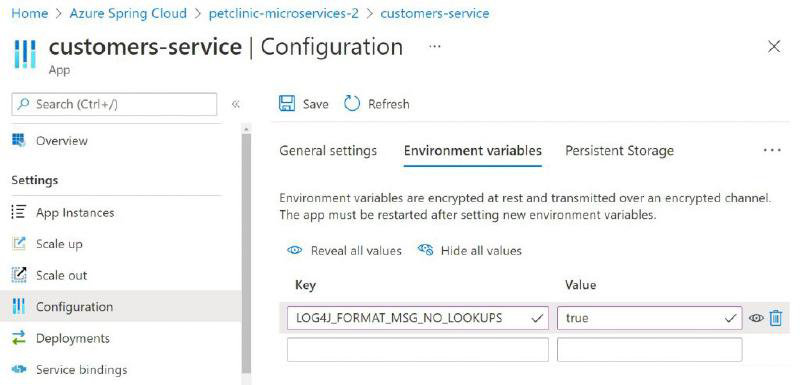Viewport: 800px width, 385px height.
Task: Click the Save disk icon
Action: coord(287,104)
